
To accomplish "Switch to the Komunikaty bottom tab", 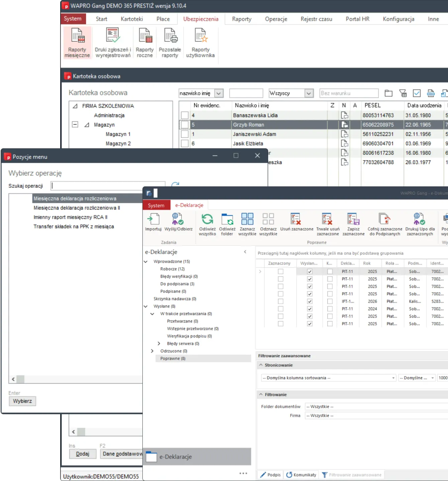I will tap(301, 475).
